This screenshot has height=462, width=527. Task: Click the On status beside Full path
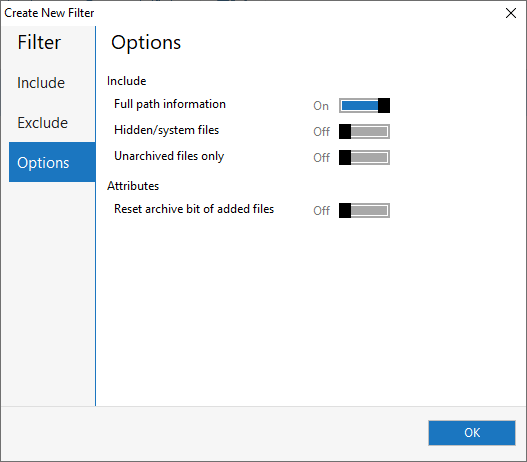click(321, 106)
